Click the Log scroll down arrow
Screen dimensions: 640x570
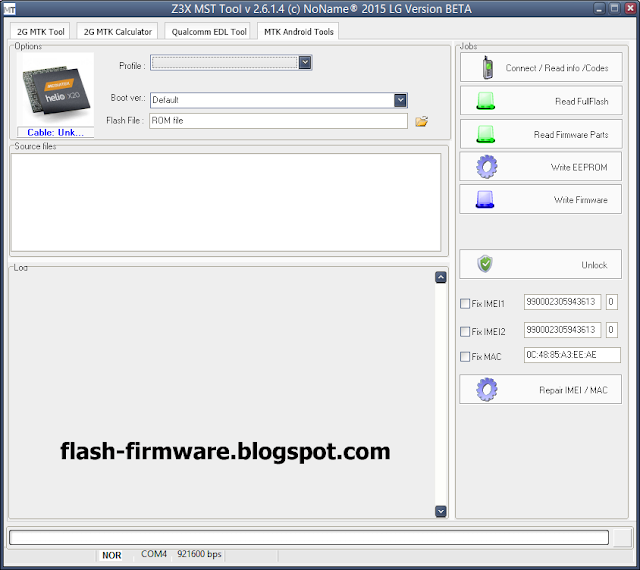tap(440, 511)
